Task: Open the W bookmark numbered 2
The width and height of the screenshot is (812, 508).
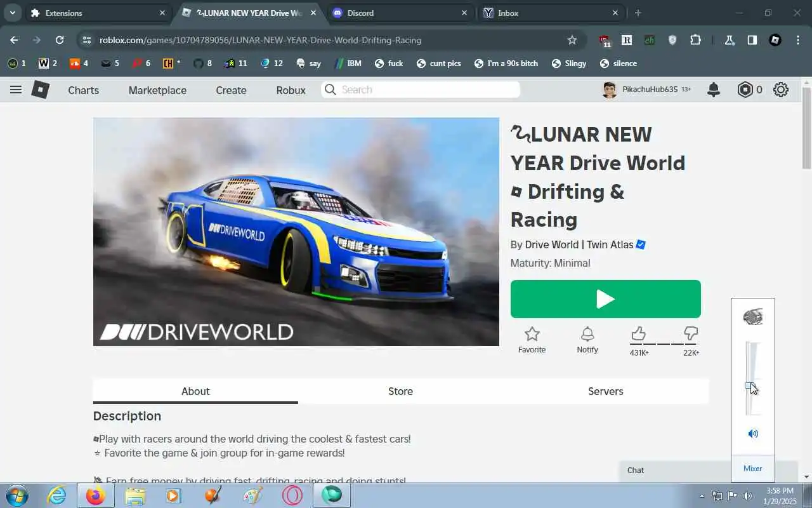Action: pos(48,63)
